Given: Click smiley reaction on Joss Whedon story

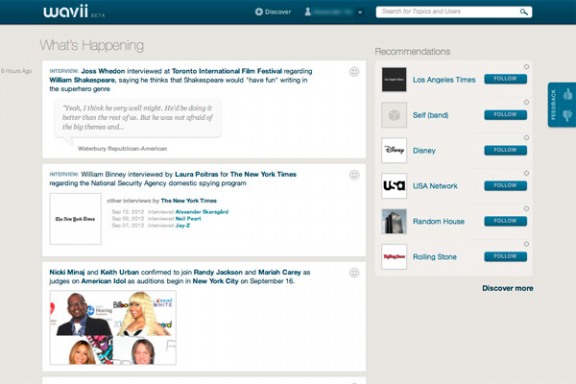Looking at the screenshot, I should (354, 71).
